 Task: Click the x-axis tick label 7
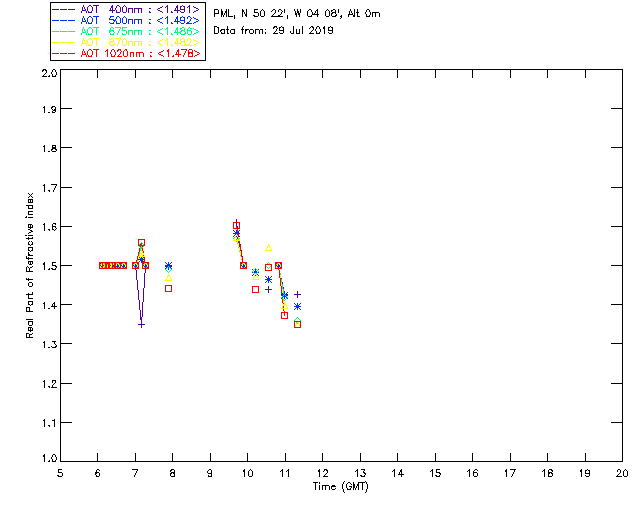(x=135, y=473)
